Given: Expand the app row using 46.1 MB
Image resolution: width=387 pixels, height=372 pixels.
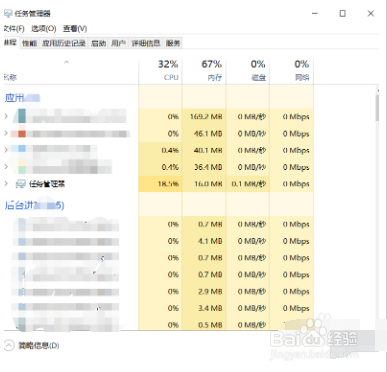Looking at the screenshot, I should point(6,133).
